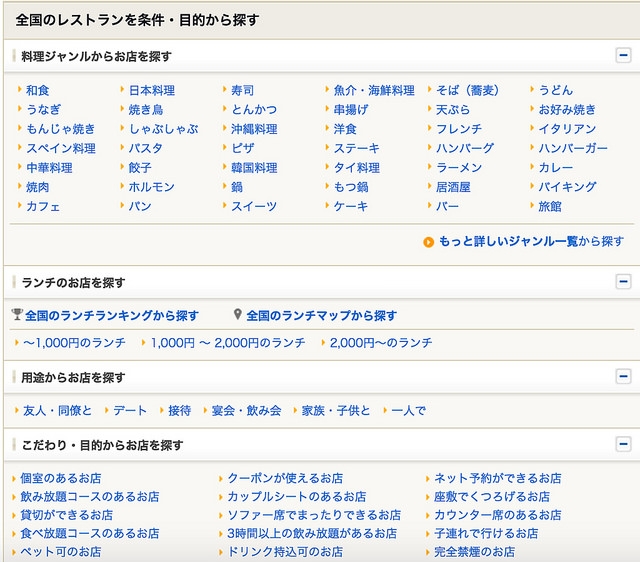Select the パスタ genre link
Image resolution: width=640 pixels, height=562 pixels.
tap(146, 148)
